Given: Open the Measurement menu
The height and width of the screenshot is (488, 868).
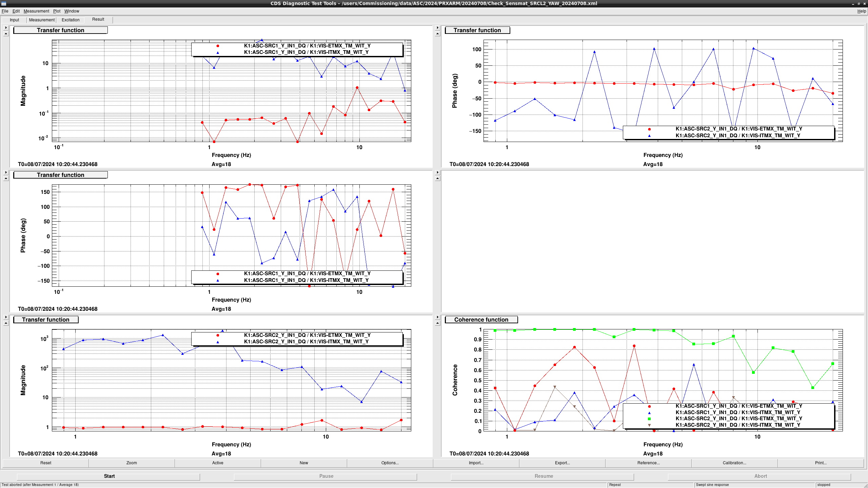Looking at the screenshot, I should pos(36,11).
